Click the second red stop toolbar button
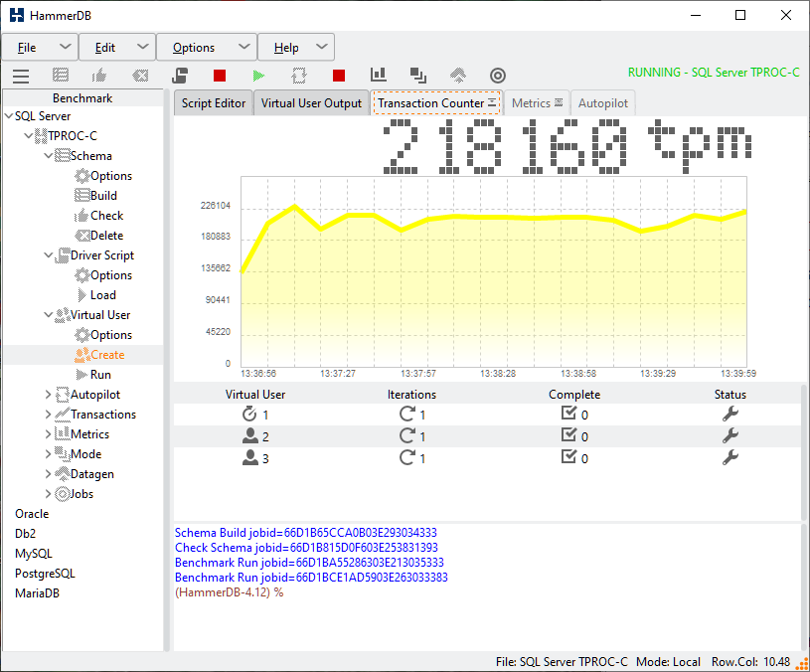Viewport: 810px width, 672px height. pos(339,76)
